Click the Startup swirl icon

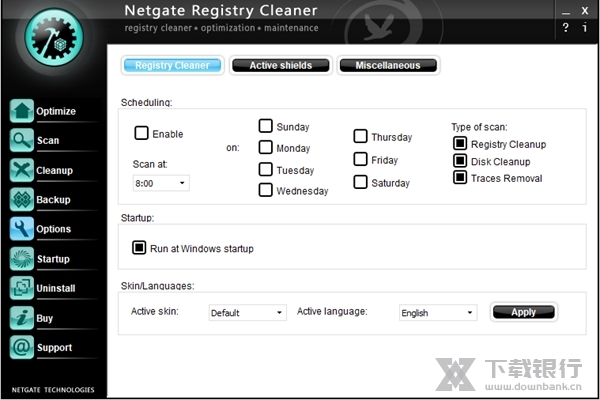click(x=21, y=258)
